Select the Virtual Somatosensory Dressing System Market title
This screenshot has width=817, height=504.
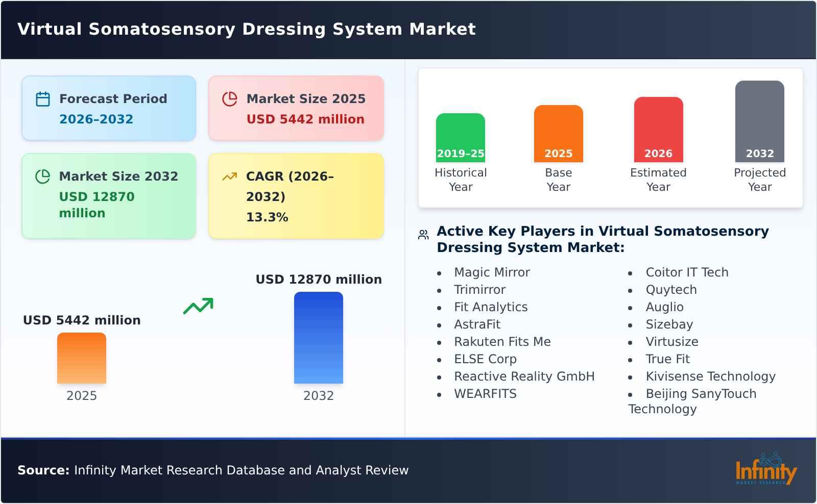click(x=247, y=29)
